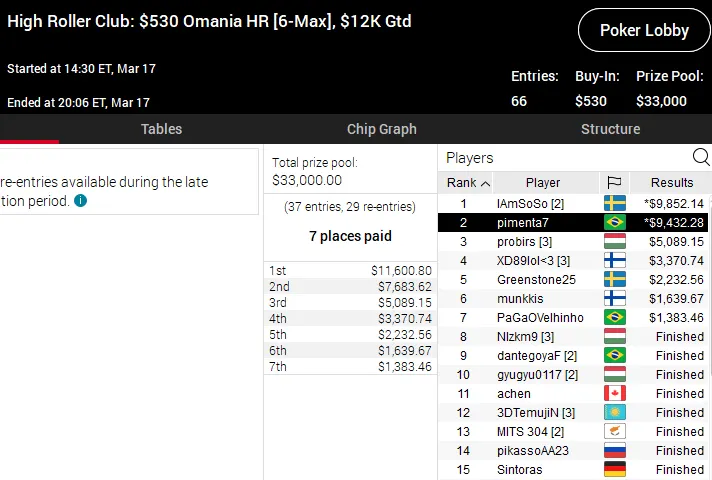Click the Swedish flag beside IAmSoSo
The image size is (712, 480).
tap(614, 204)
